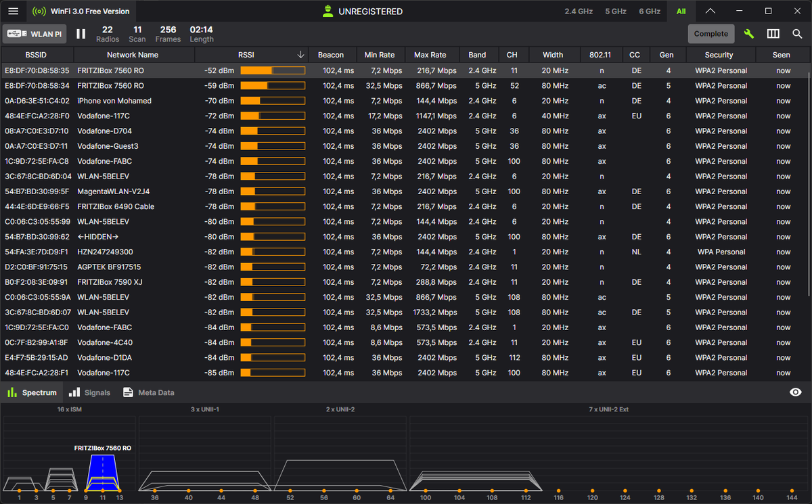Select BSSID E8:DF:70:D8:58:34 row
Viewport: 812px width, 504px height.
(x=405, y=86)
